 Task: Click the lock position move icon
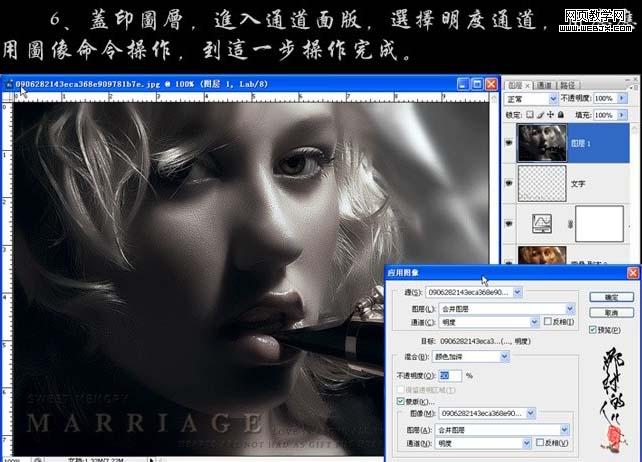click(x=550, y=115)
